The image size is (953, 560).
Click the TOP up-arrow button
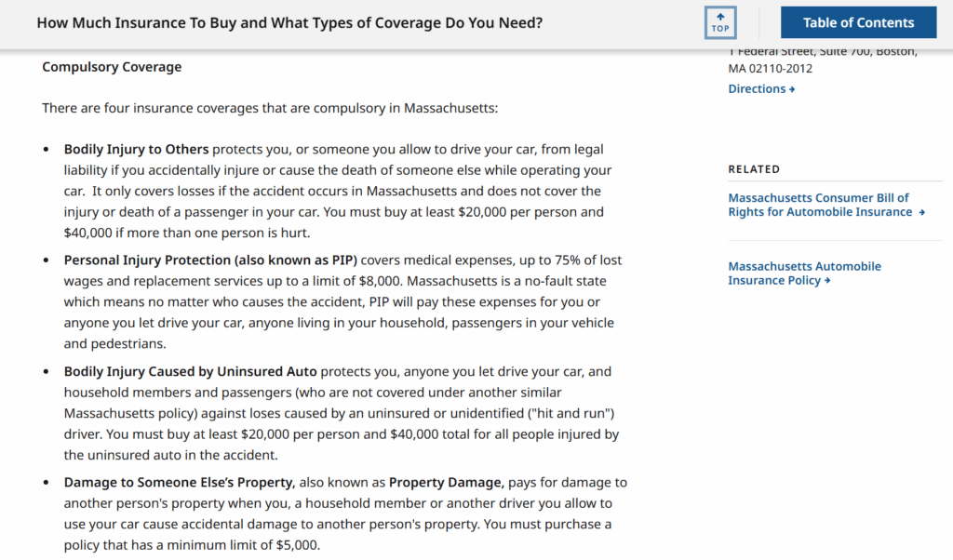[720, 22]
